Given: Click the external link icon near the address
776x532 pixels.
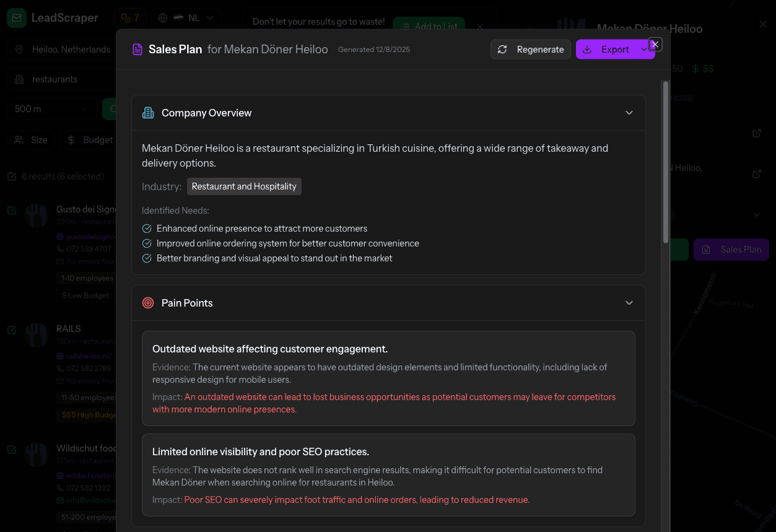Looking at the screenshot, I should pyautogui.click(x=757, y=174).
